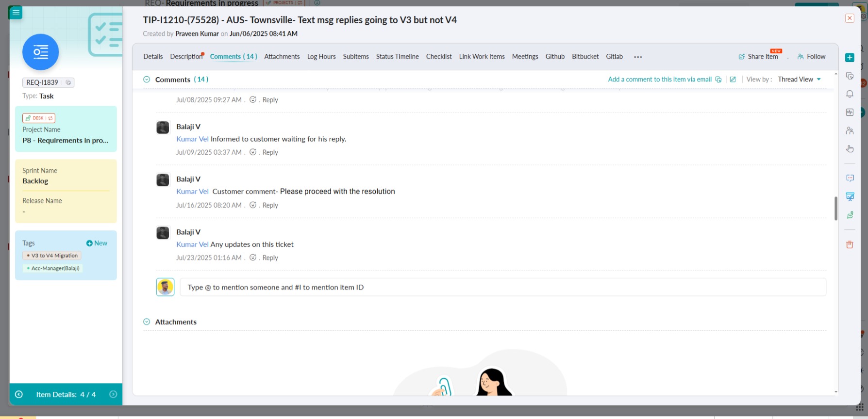
Task: Open the Log Hours tab
Action: tap(321, 57)
